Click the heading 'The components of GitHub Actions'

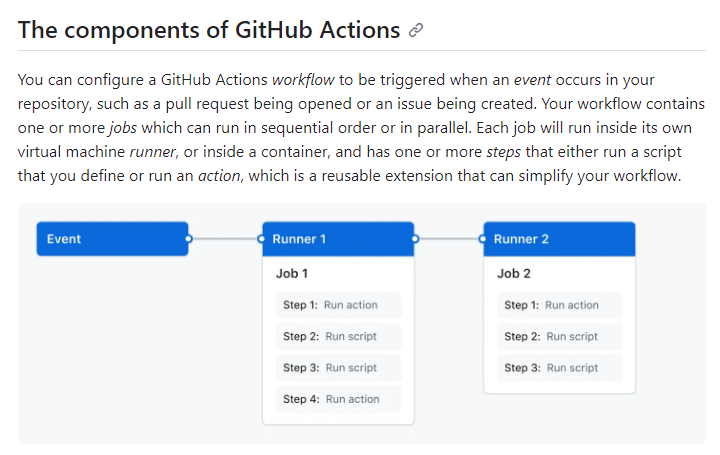(x=209, y=30)
